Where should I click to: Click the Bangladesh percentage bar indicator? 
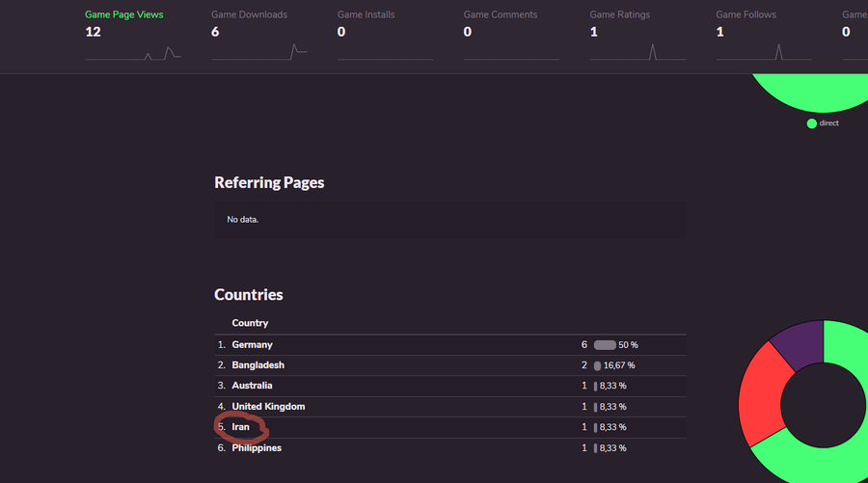(x=598, y=366)
